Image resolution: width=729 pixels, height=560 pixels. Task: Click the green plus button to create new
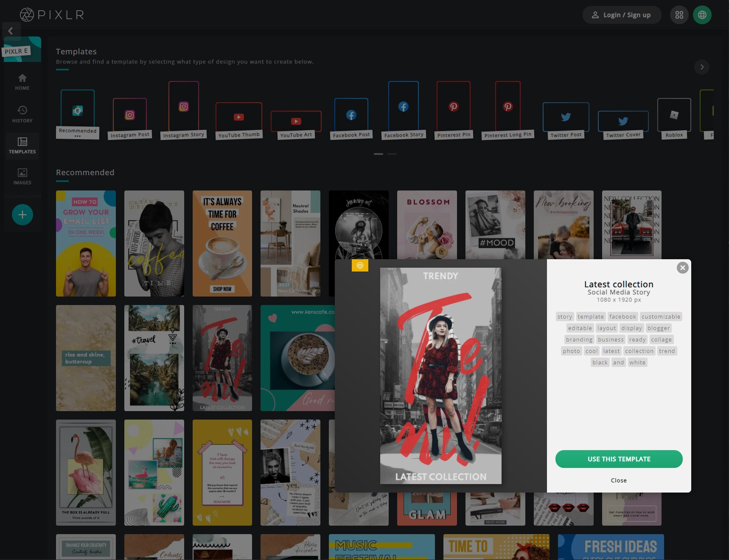click(x=22, y=215)
